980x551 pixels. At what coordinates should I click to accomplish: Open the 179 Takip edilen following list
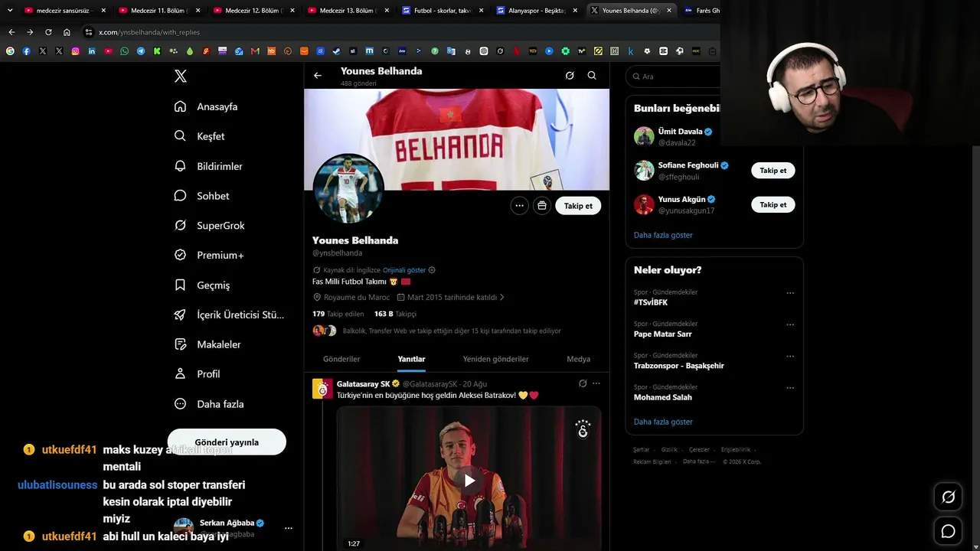[338, 314]
